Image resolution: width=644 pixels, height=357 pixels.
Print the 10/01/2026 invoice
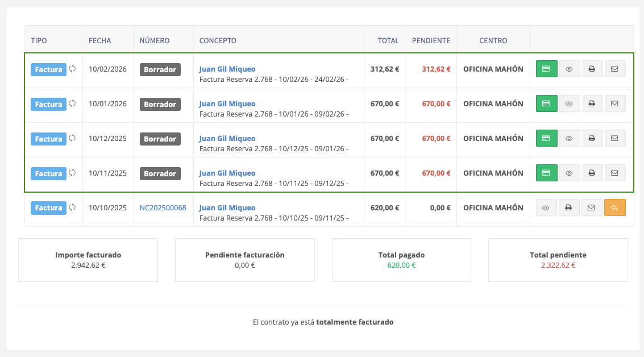click(592, 103)
